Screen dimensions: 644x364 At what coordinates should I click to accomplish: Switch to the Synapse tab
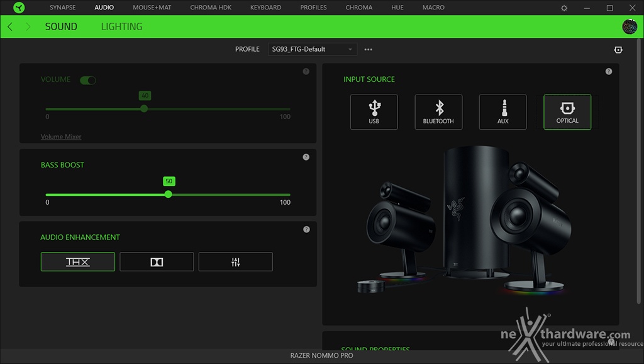point(62,8)
